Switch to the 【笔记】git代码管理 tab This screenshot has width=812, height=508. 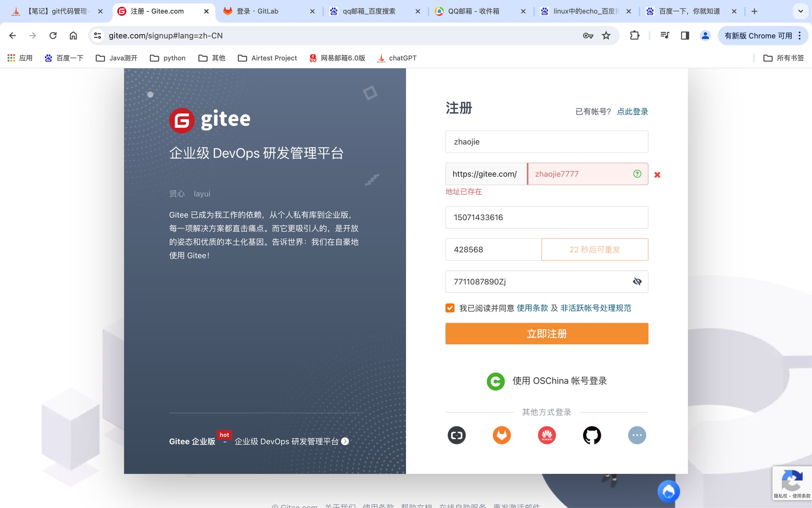click(x=57, y=11)
